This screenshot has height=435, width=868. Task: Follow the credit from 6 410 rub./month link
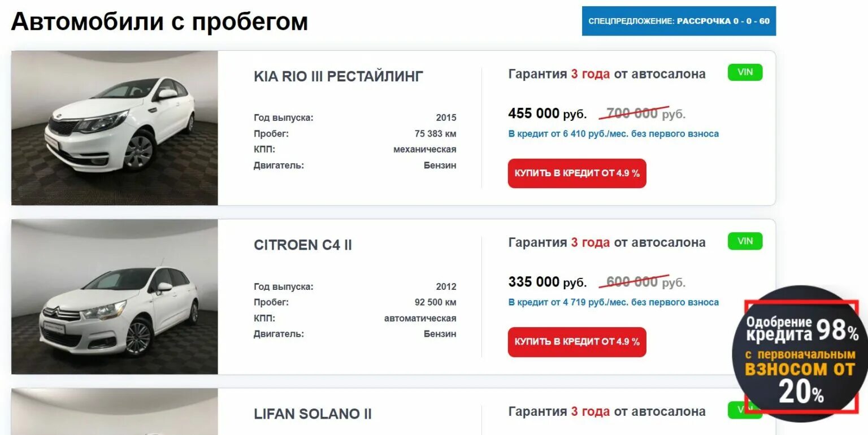pyautogui.click(x=613, y=134)
